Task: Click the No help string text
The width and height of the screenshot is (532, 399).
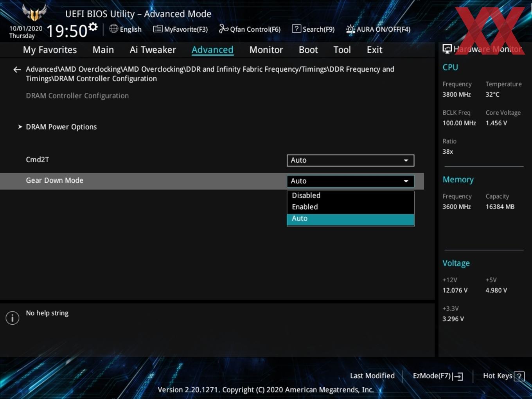Action: (x=47, y=313)
